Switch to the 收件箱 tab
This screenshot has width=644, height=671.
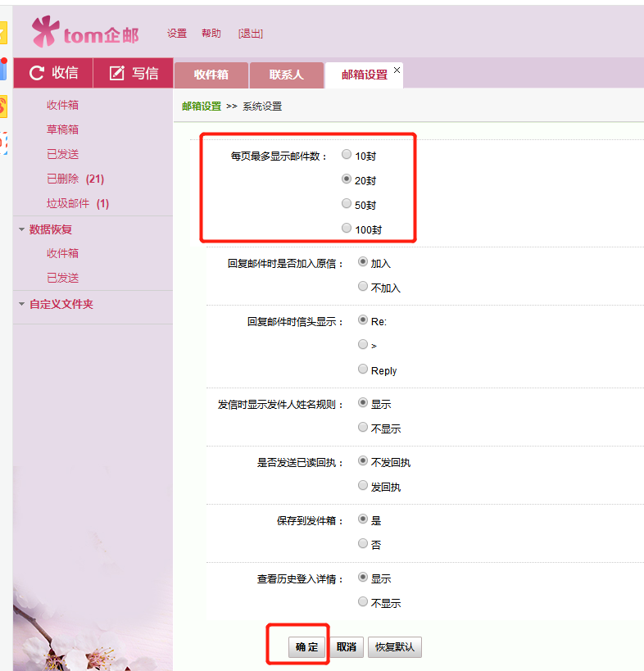coord(211,75)
